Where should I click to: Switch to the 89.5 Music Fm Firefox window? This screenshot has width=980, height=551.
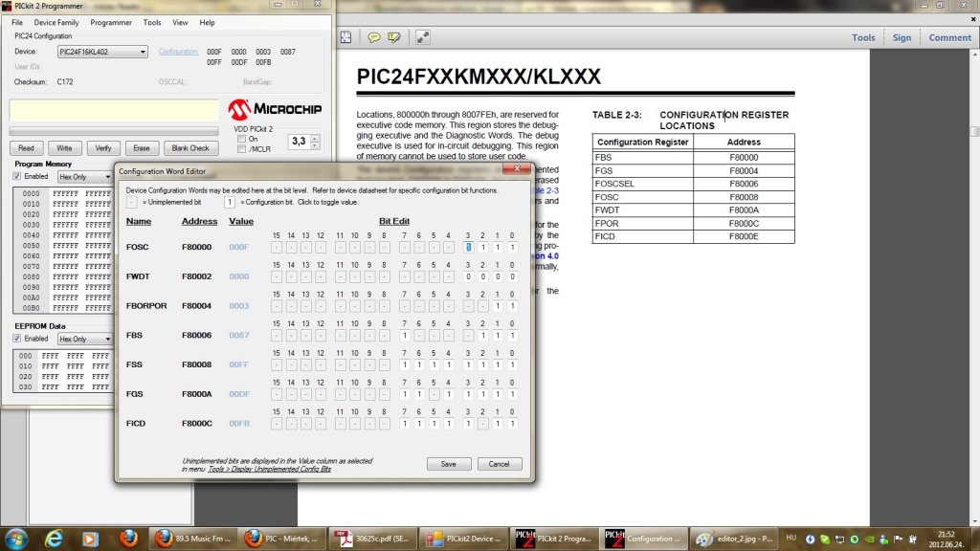click(193, 539)
